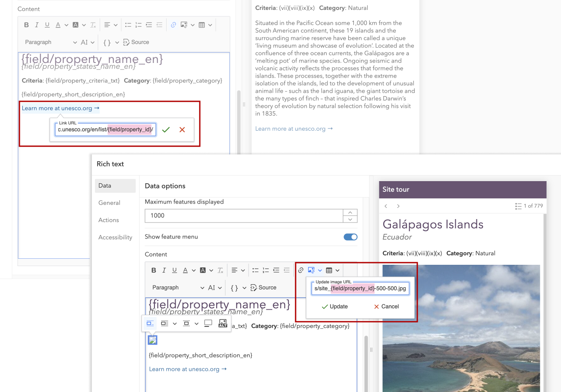Click insert table icon in upper Content editor
Image resolution: width=561 pixels, height=392 pixels.
[x=202, y=25]
